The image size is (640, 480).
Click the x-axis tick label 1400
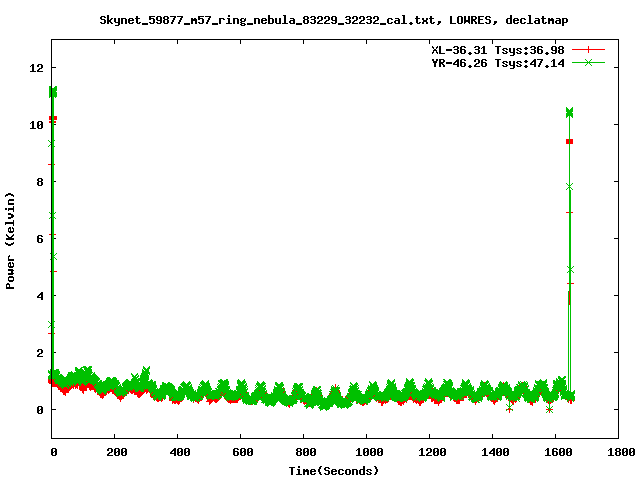click(x=495, y=452)
